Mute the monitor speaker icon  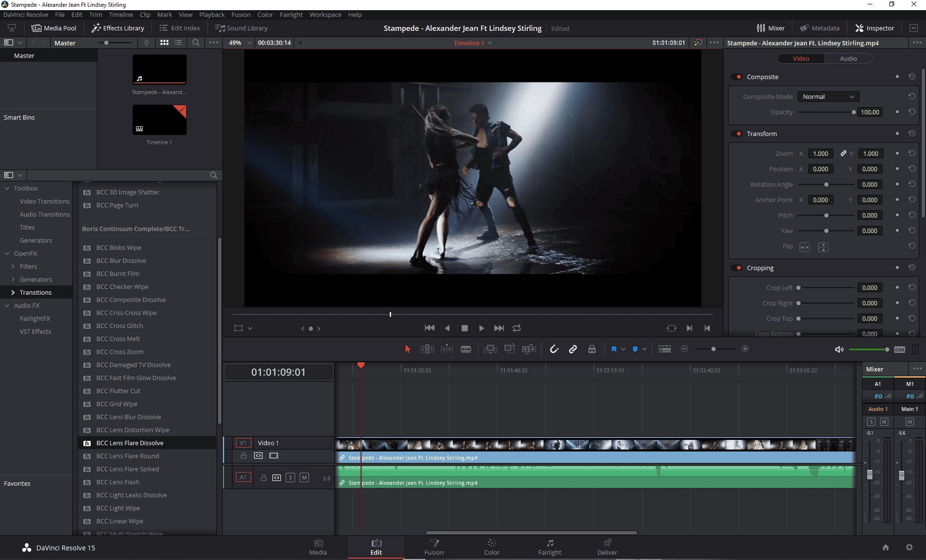[839, 349]
